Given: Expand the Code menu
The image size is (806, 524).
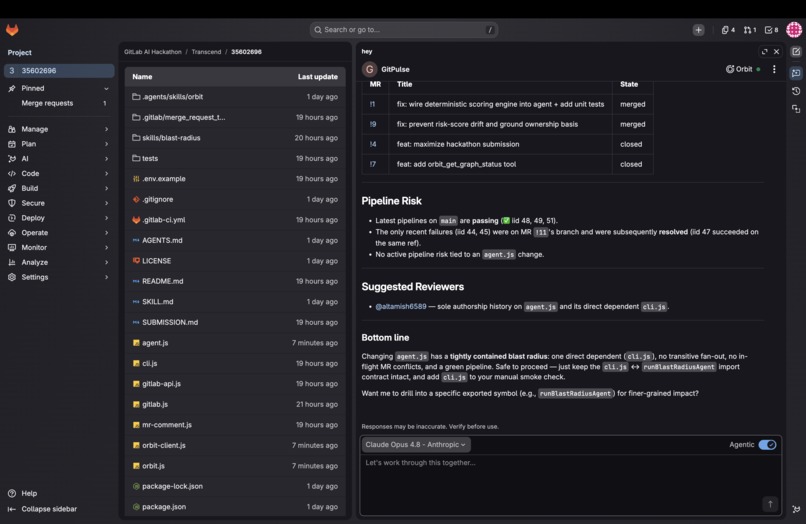Looking at the screenshot, I should pos(58,173).
